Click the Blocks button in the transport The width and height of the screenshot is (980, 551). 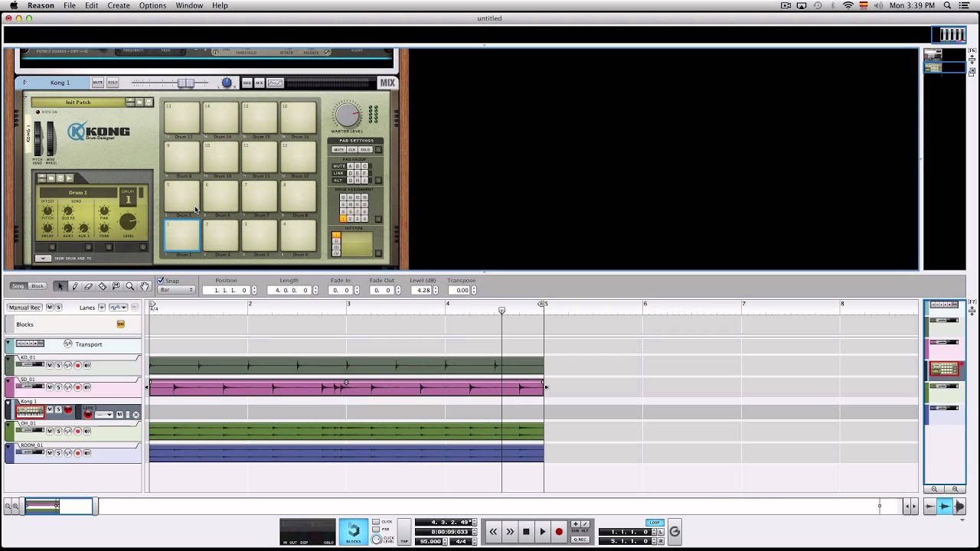[x=353, y=532]
